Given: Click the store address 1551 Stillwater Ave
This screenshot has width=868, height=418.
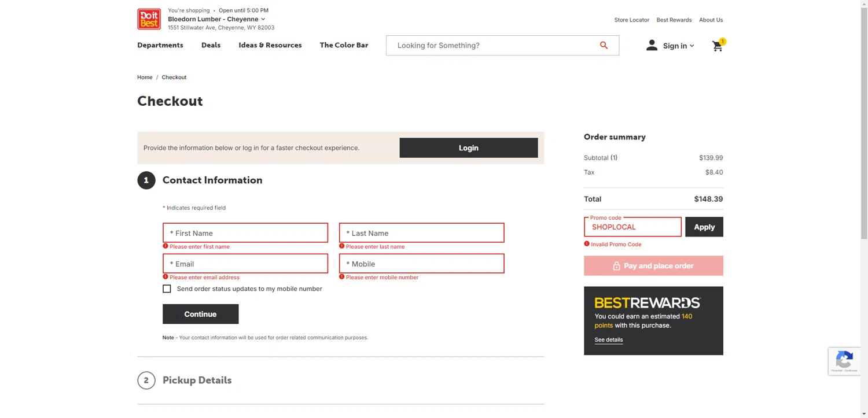Looking at the screenshot, I should (221, 28).
